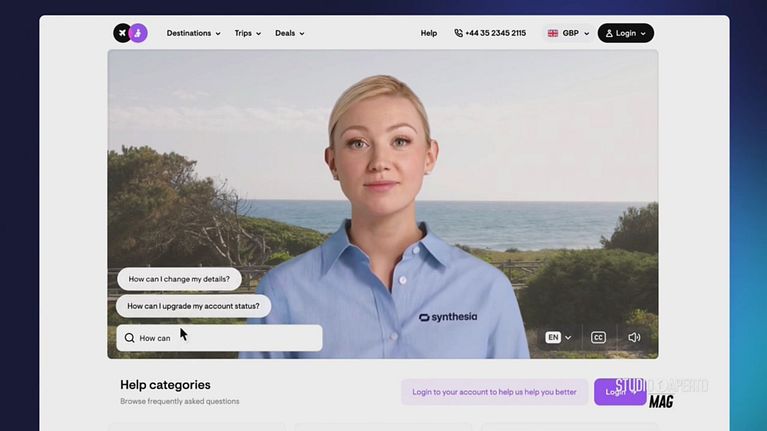Click the phone icon beside the number
767x431 pixels.
click(x=458, y=33)
